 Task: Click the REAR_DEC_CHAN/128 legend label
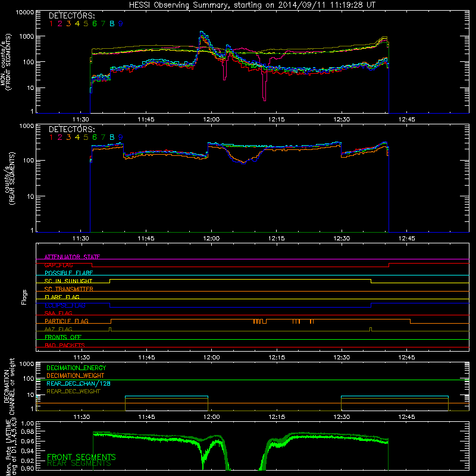79,383
